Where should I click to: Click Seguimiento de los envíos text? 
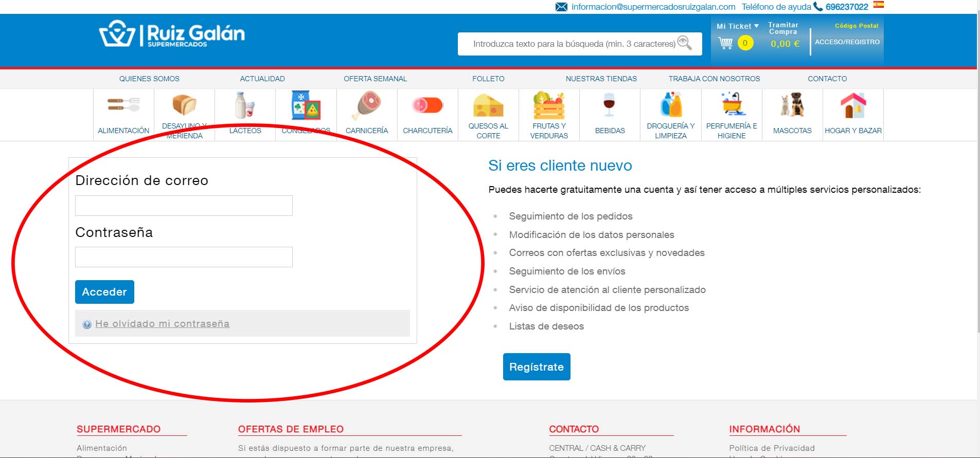point(567,271)
